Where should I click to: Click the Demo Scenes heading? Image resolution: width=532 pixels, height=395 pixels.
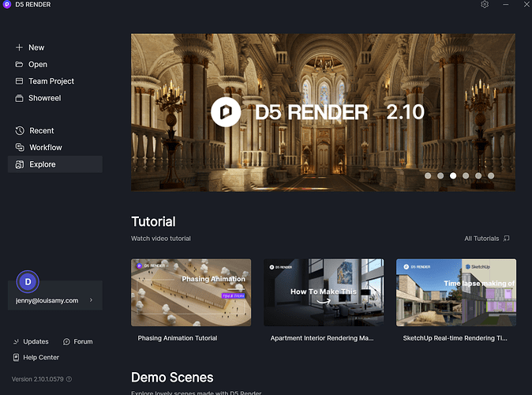(x=172, y=378)
